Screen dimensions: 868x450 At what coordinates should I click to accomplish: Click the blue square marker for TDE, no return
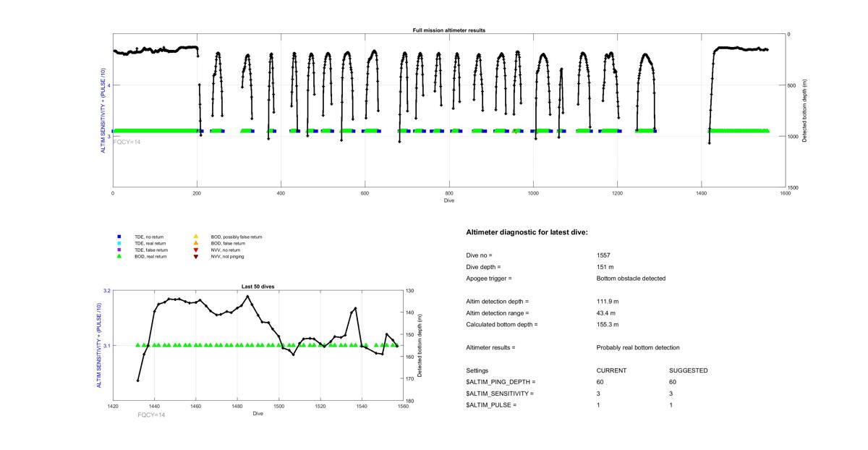click(x=119, y=237)
